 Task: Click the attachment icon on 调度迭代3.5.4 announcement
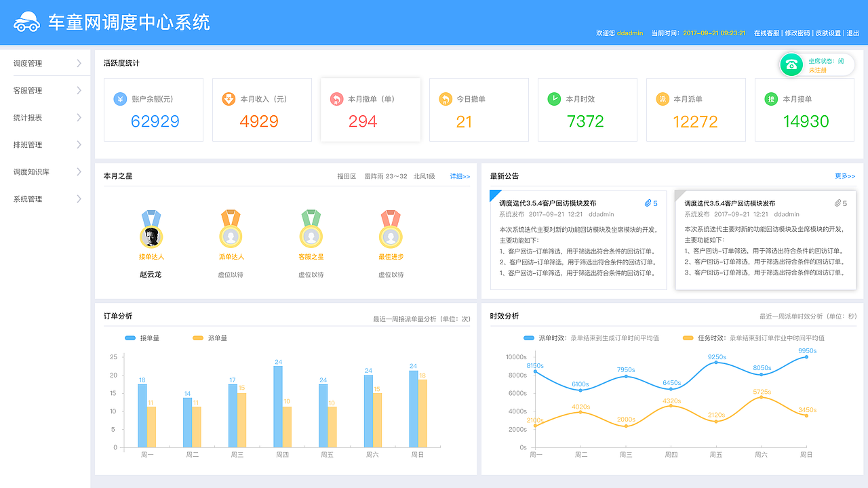tap(649, 202)
